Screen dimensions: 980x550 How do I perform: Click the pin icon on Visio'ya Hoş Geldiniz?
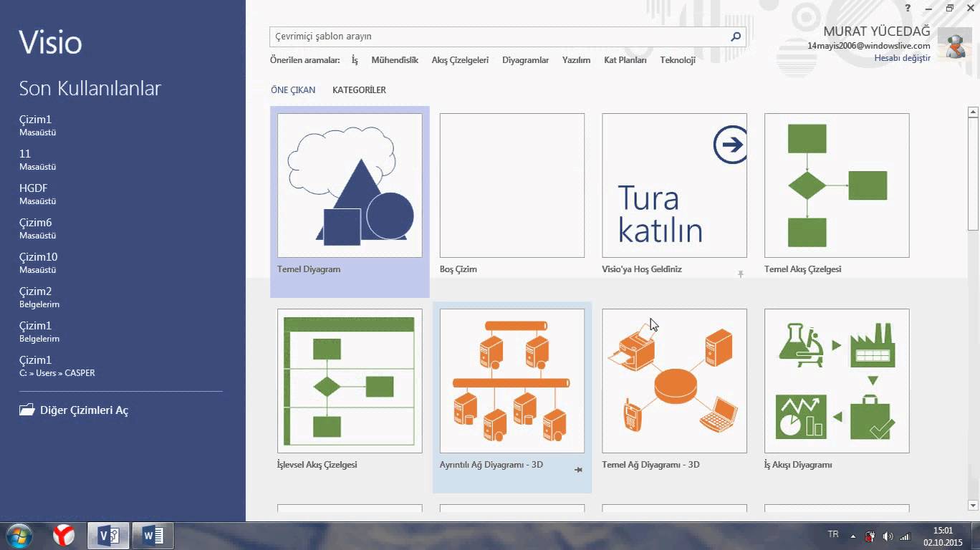coord(741,274)
